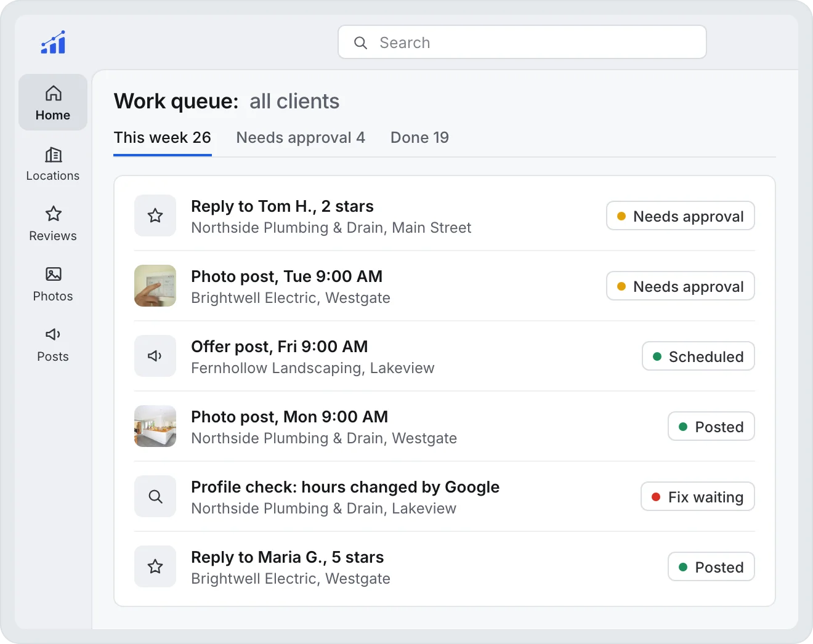
Task: Click "Northside Plumbing & Drain, Lakeview" subtitle
Action: (324, 509)
